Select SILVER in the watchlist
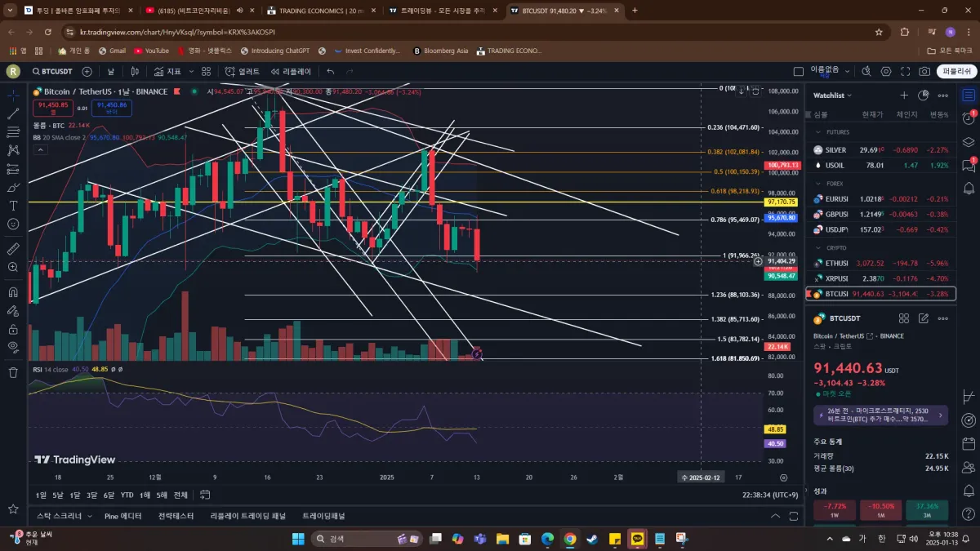The image size is (980, 551). tap(880, 150)
